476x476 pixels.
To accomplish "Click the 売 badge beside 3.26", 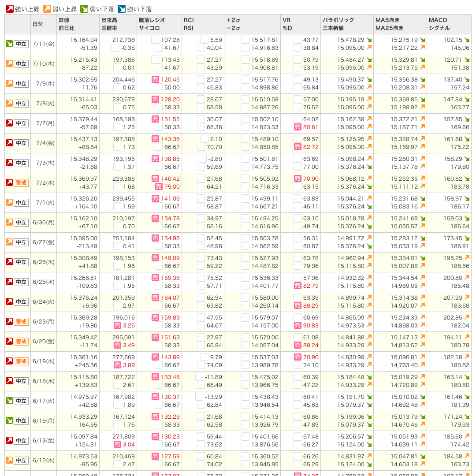I will pos(117,325).
